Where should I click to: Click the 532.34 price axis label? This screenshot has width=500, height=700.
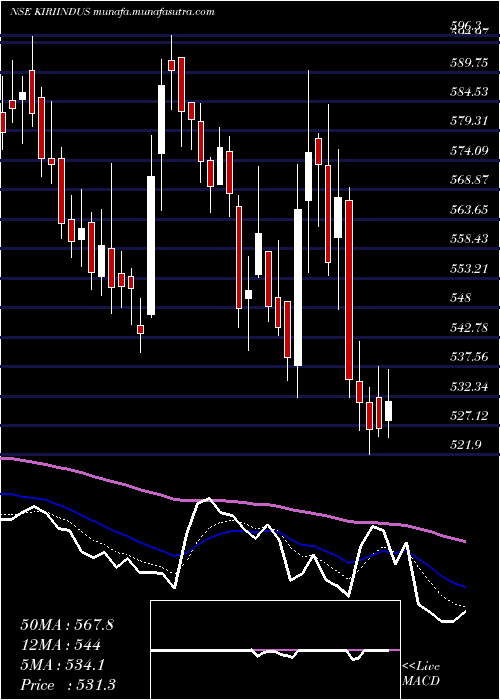click(468, 386)
